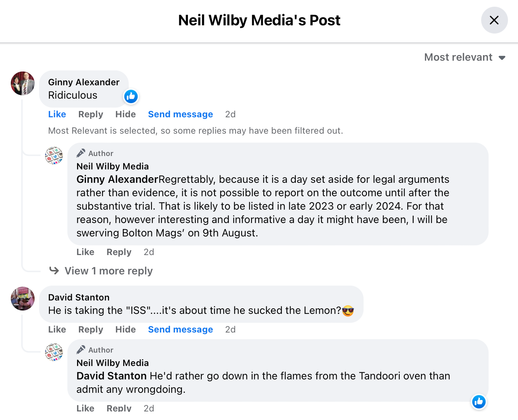
Task: Click the thumbs up reaction on Ginny's comment
Action: (131, 96)
